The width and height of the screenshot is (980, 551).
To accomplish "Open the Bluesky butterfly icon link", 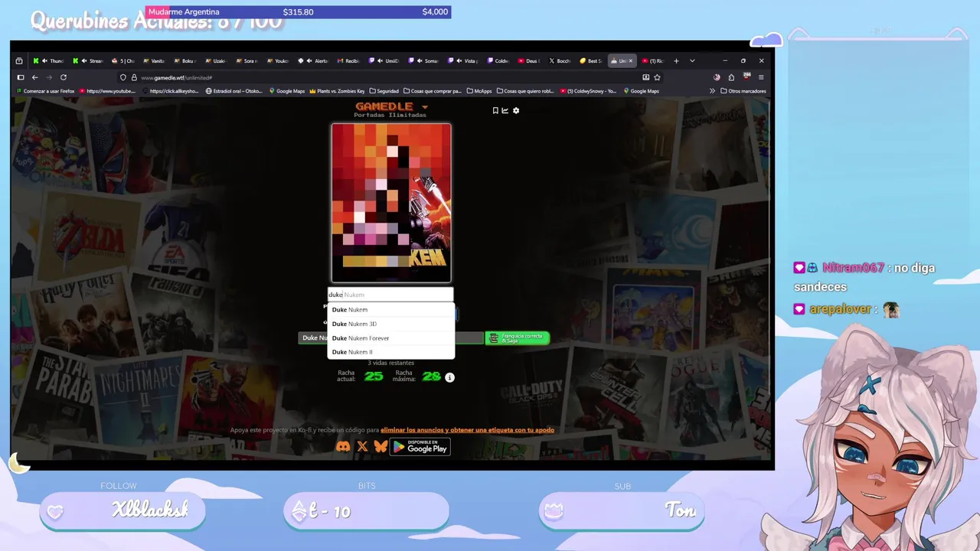I will [381, 447].
